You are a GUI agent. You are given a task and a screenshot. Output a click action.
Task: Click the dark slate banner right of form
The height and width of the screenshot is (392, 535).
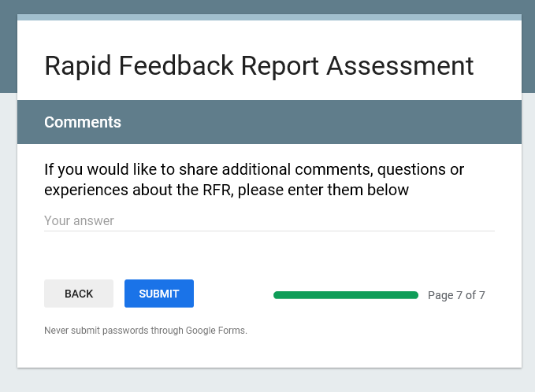[528, 47]
